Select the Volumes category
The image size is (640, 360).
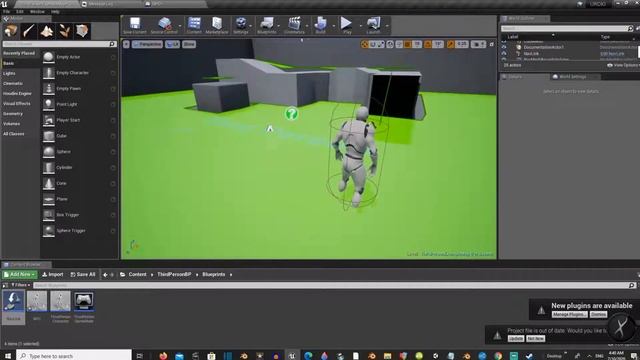click(x=11, y=124)
